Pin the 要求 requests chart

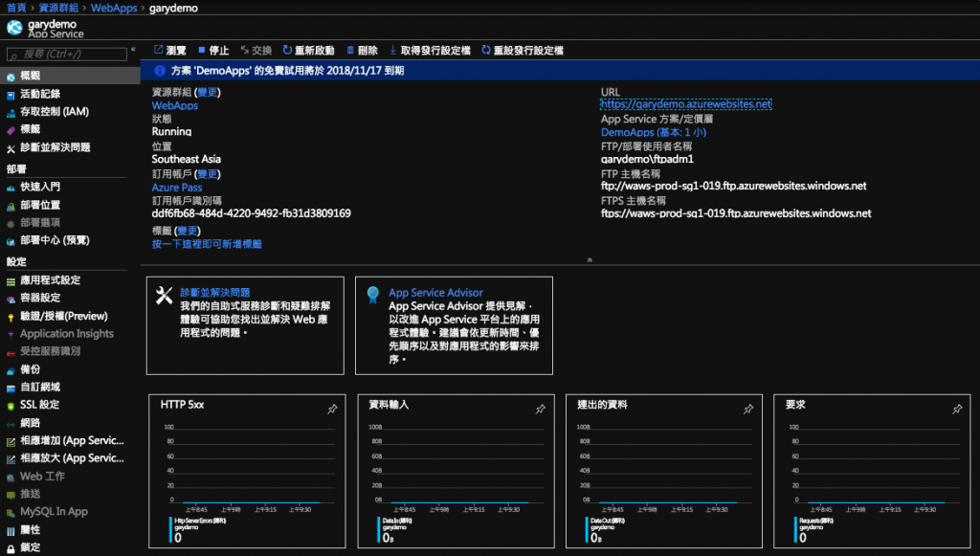957,410
